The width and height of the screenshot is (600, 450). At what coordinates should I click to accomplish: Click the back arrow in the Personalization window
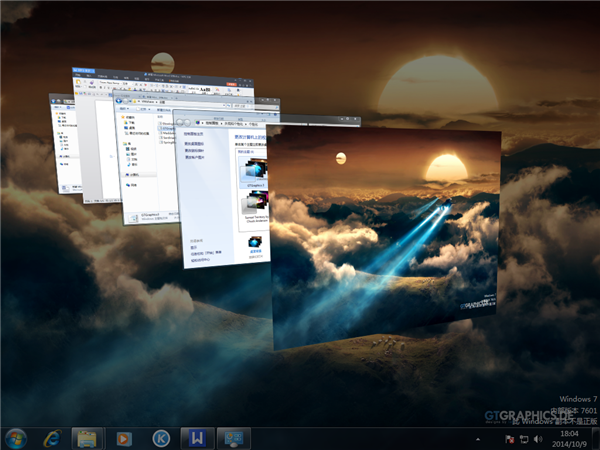pyautogui.click(x=182, y=123)
